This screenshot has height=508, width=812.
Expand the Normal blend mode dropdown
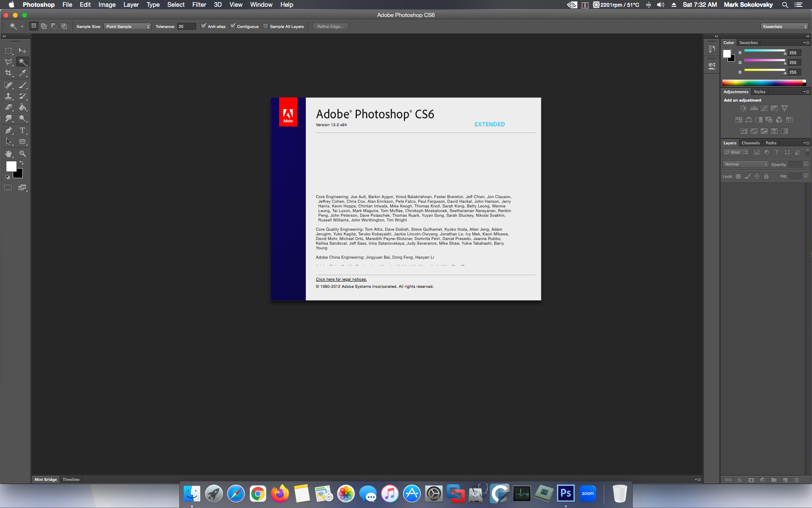(745, 164)
